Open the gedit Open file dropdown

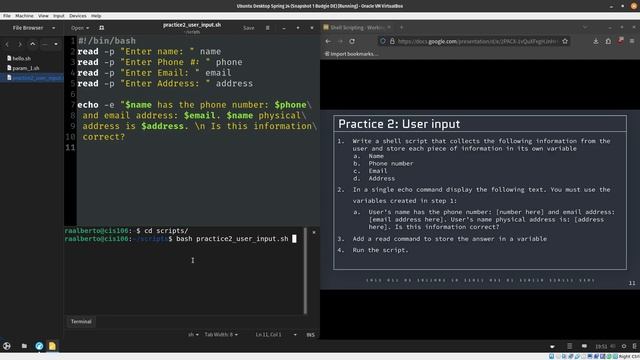click(x=80, y=28)
